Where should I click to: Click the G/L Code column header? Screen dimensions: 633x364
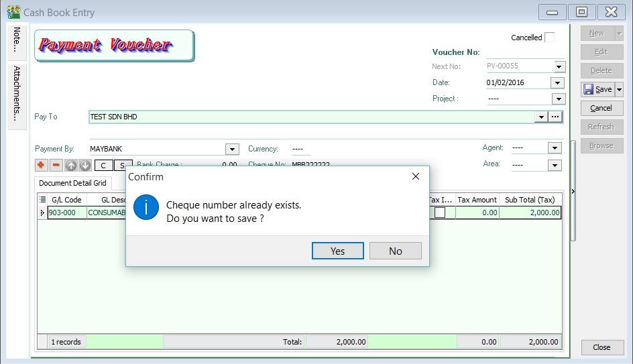(x=67, y=200)
